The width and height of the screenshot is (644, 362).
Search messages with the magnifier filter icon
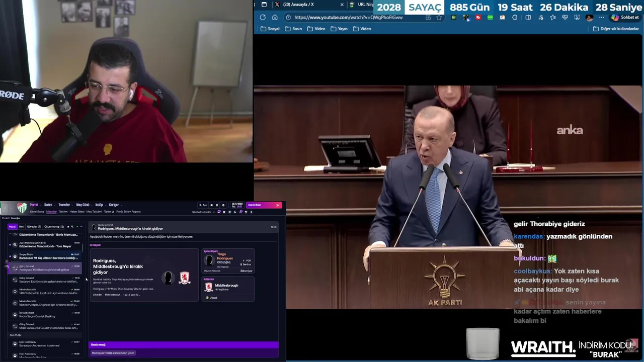[x=72, y=227]
